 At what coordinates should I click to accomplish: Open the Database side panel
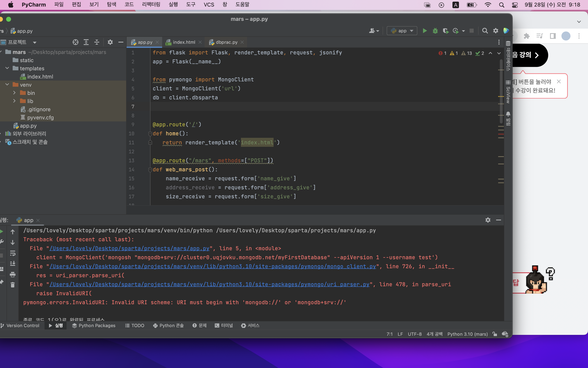[x=508, y=56]
